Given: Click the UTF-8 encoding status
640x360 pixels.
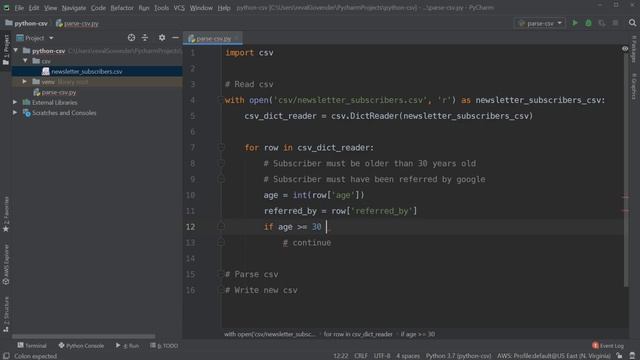Looking at the screenshot, I should [382, 356].
